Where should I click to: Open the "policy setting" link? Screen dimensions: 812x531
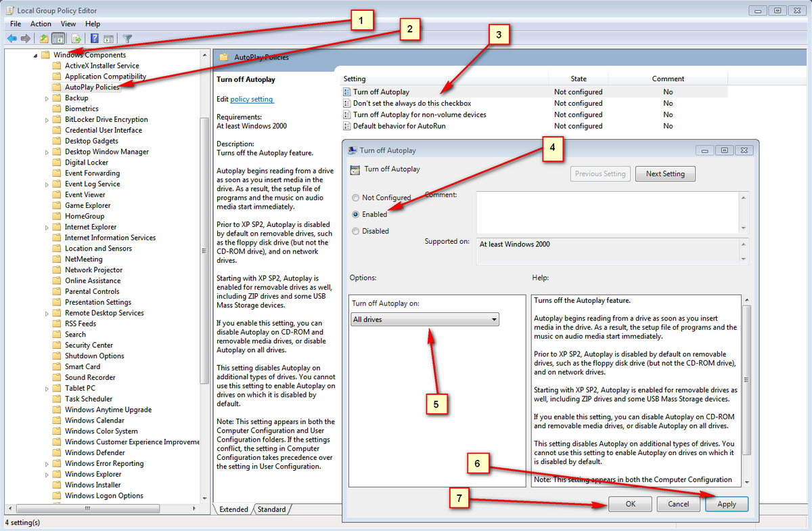[x=252, y=99]
